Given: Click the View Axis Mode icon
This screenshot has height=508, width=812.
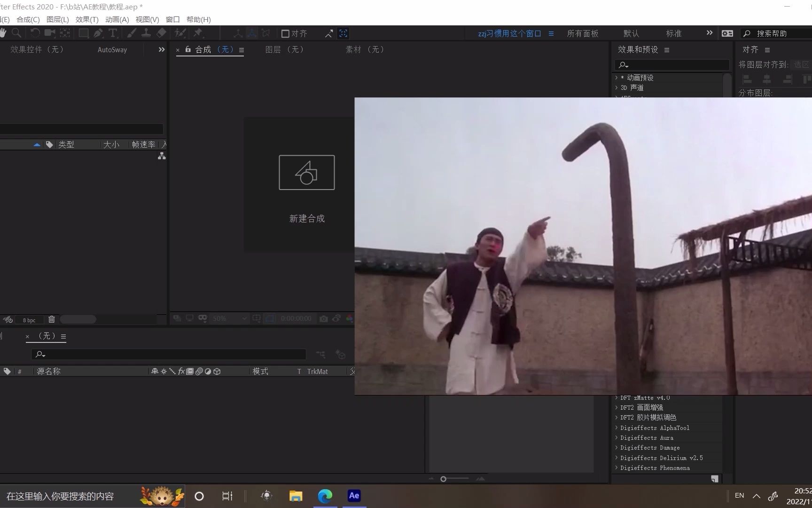Looking at the screenshot, I should 266,33.
